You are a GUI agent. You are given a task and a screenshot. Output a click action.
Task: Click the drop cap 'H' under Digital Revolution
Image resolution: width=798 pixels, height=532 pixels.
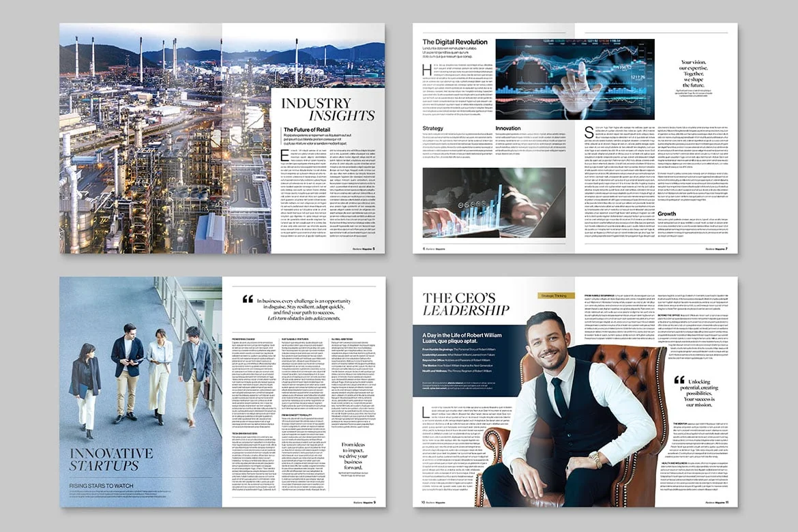[427, 70]
